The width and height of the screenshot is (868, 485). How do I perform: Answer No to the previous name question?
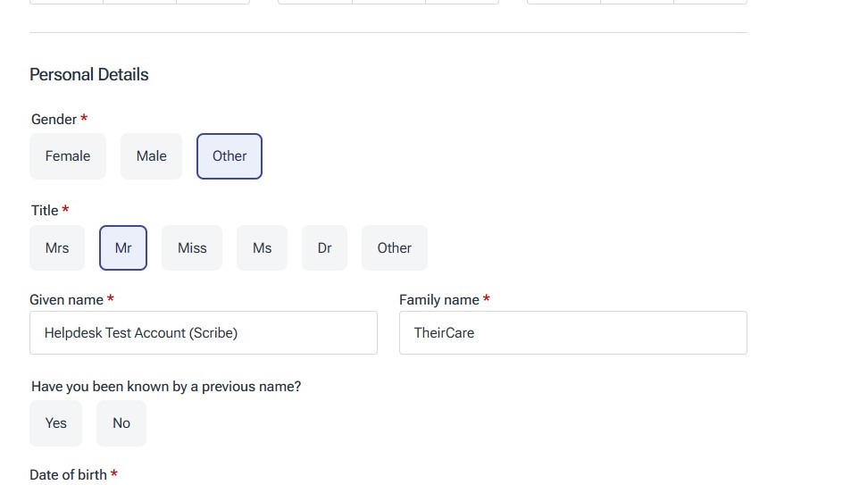[x=121, y=423]
